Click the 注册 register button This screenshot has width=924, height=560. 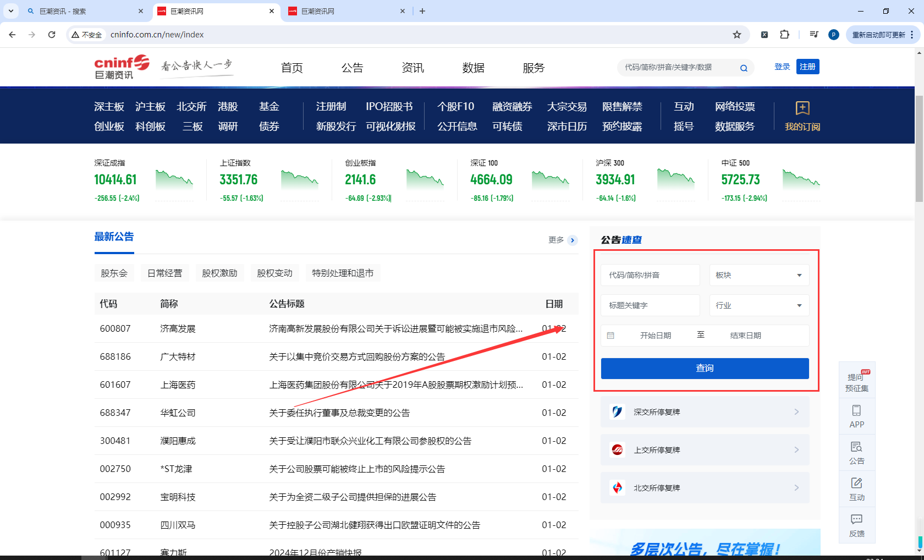point(807,67)
